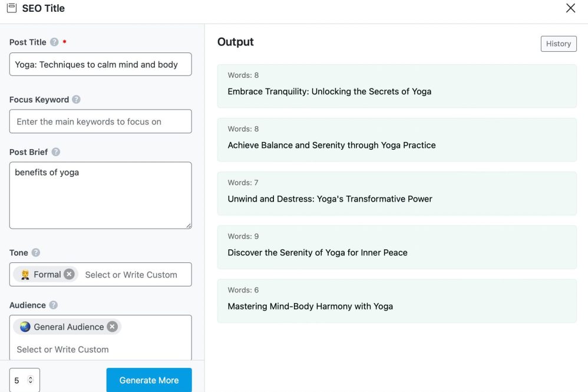
Task: Click the Tone help question mark icon
Action: click(36, 252)
